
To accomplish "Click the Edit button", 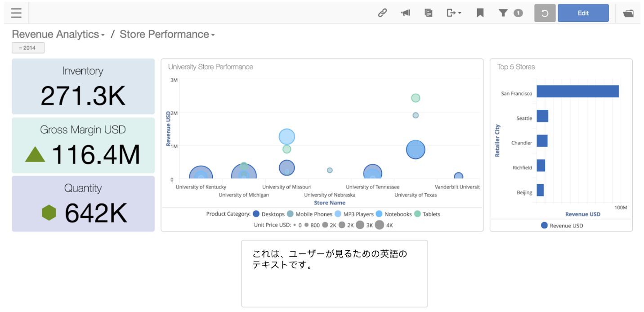I will (x=583, y=13).
